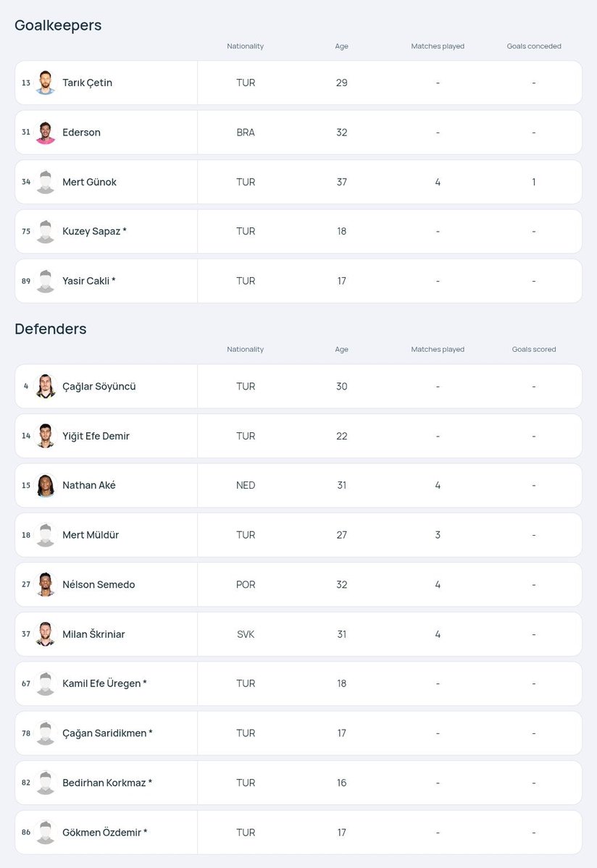Click the Defenders Age column header

point(342,350)
